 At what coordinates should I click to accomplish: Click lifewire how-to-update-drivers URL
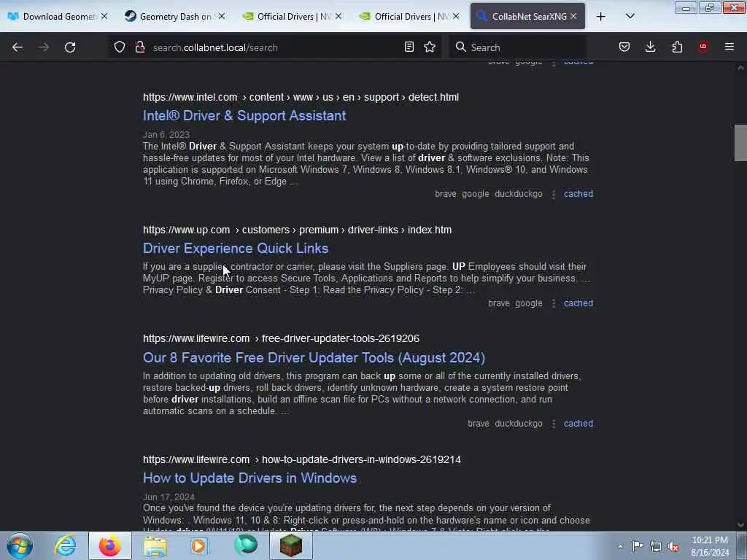pos(301,459)
